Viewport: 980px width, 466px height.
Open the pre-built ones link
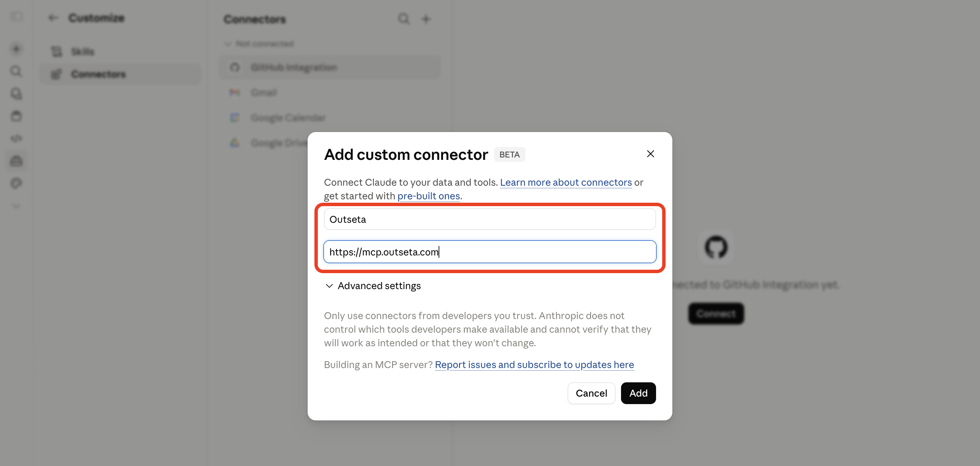(x=428, y=196)
